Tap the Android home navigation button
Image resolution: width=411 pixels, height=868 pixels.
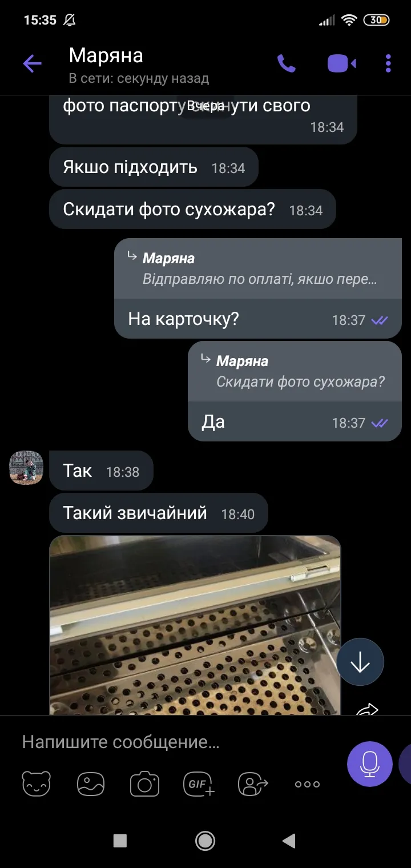pyautogui.click(x=205, y=840)
